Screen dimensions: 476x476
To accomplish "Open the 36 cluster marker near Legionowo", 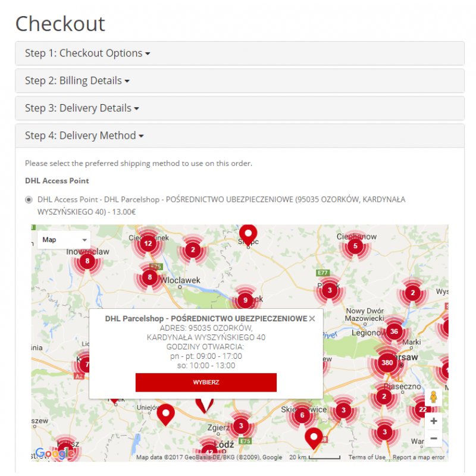I will pos(394,331).
